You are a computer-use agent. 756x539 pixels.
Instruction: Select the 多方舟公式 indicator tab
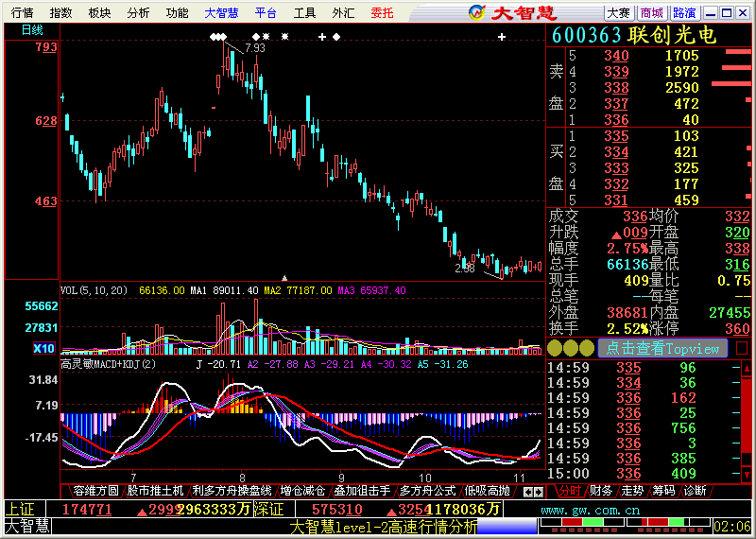tap(428, 491)
